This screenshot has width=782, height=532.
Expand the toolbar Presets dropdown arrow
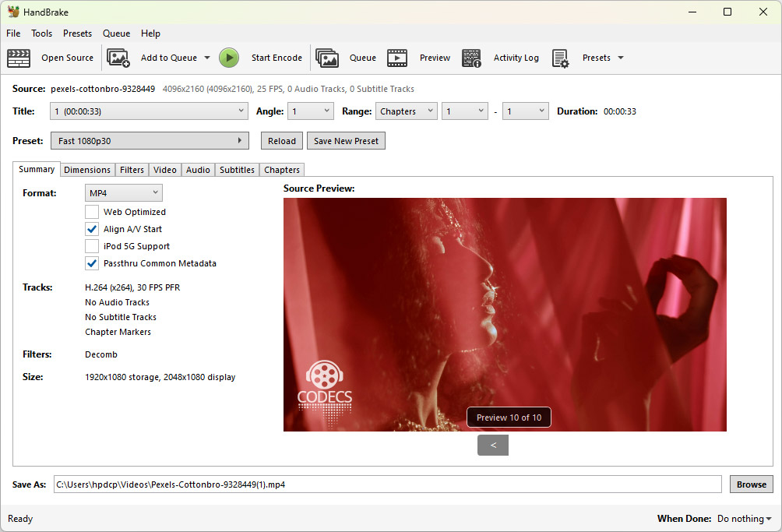click(621, 58)
